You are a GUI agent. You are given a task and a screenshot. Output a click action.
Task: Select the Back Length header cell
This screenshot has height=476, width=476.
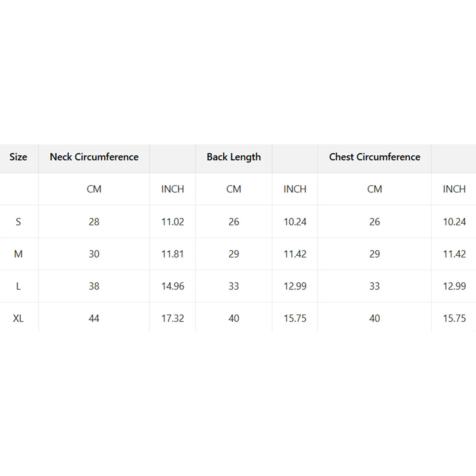pos(234,157)
